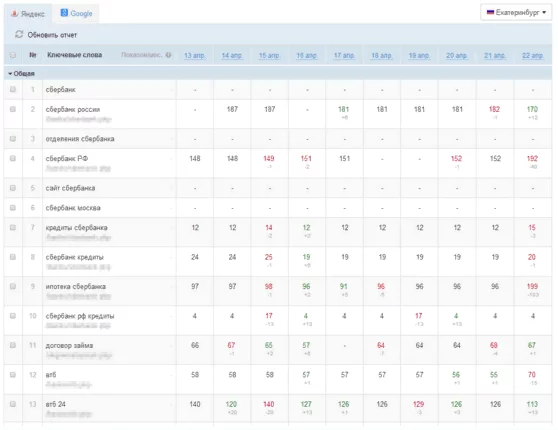The image size is (558, 430).
Task: Sort by Ключевые слова column header
Action: tap(74, 55)
